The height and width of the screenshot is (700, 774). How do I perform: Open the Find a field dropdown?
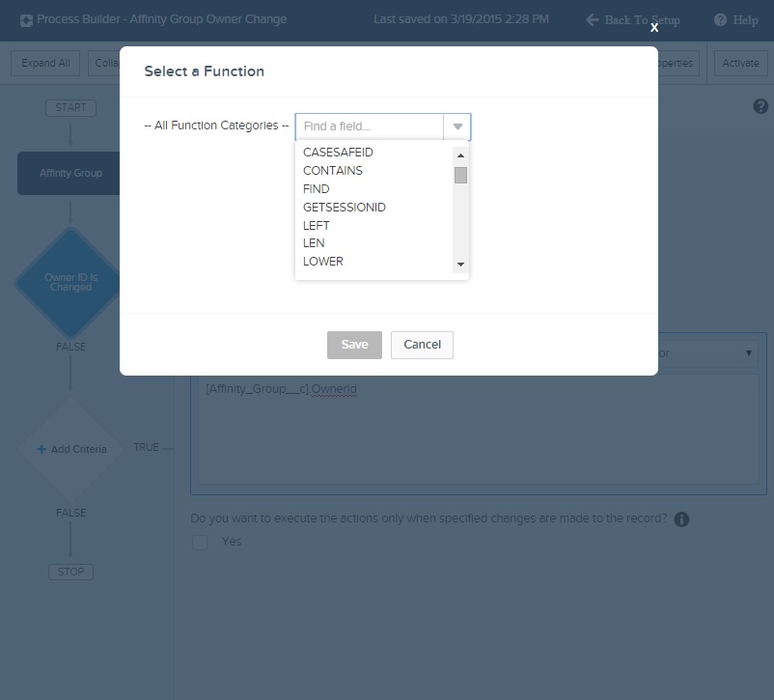point(457,126)
